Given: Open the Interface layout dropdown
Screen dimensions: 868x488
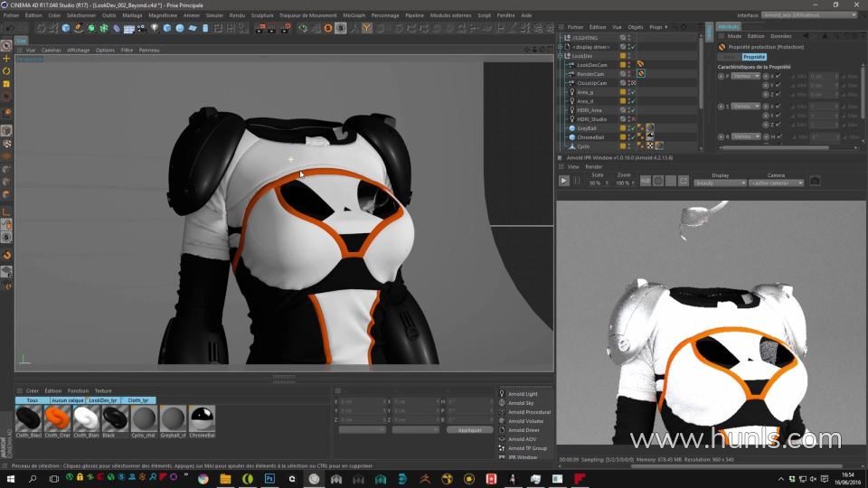Looking at the screenshot, I should (809, 15).
